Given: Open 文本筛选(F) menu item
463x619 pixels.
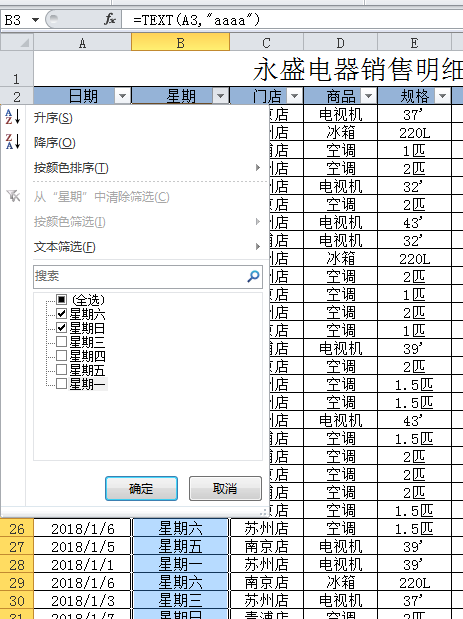Looking at the screenshot, I should pos(147,246).
